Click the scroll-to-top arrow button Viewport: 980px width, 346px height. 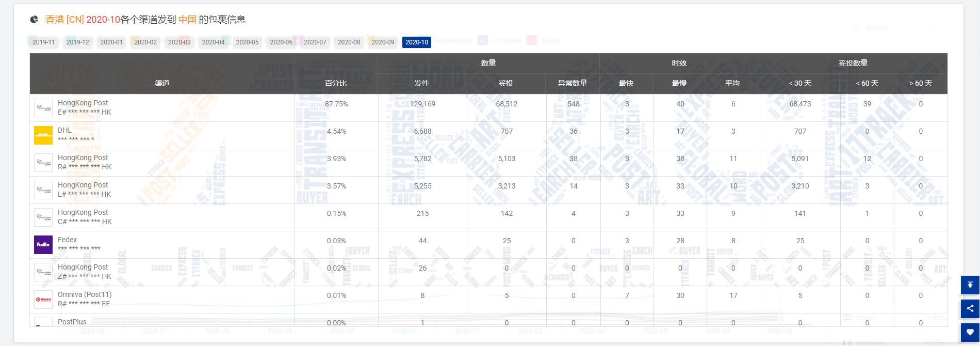point(970,285)
